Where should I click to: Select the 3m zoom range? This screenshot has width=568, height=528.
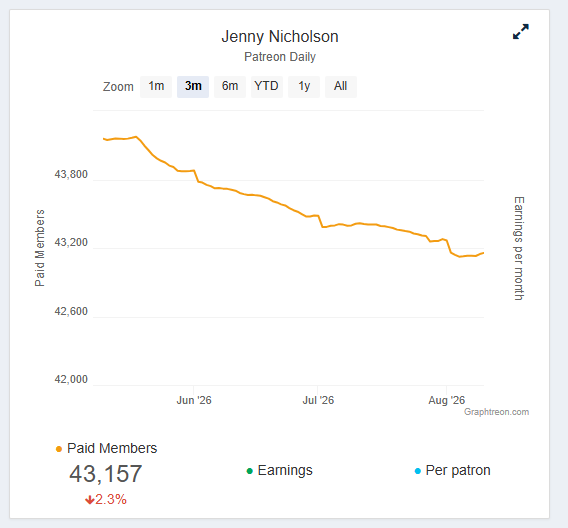click(x=193, y=87)
